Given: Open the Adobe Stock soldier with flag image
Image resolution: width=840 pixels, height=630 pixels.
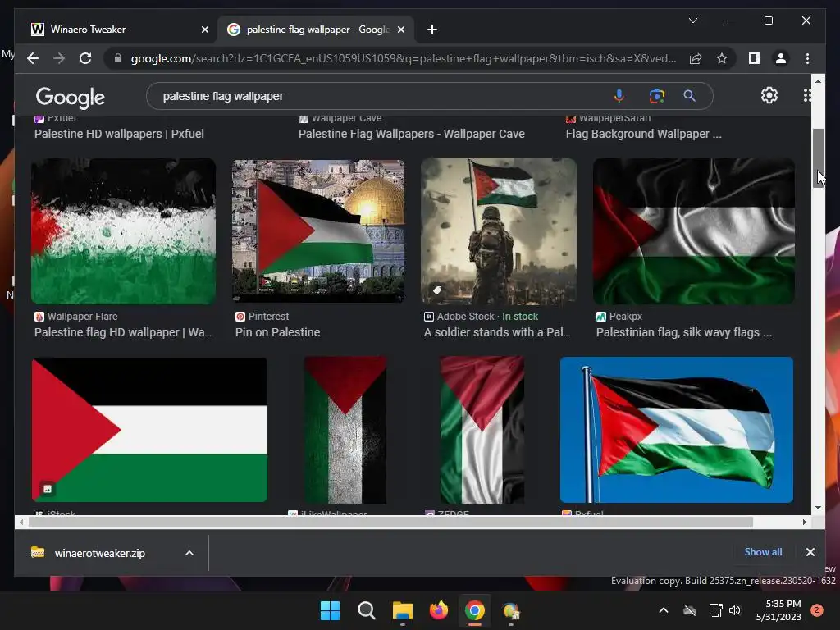Looking at the screenshot, I should [x=499, y=231].
